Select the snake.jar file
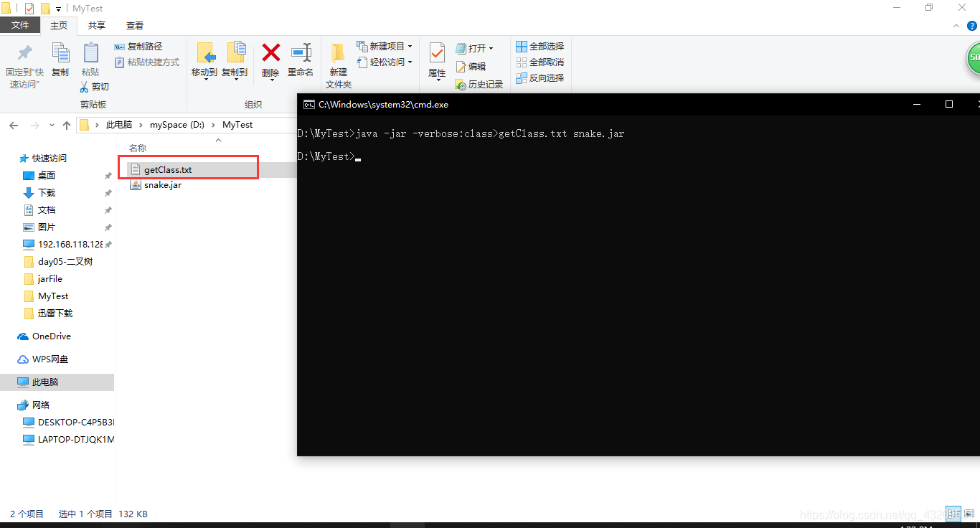This screenshot has height=528, width=980. pos(162,185)
